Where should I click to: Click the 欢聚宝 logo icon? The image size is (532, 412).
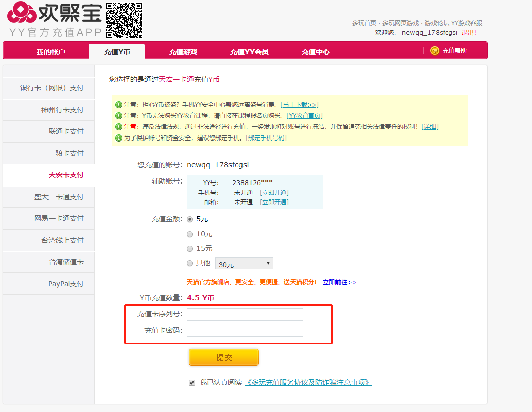point(22,12)
